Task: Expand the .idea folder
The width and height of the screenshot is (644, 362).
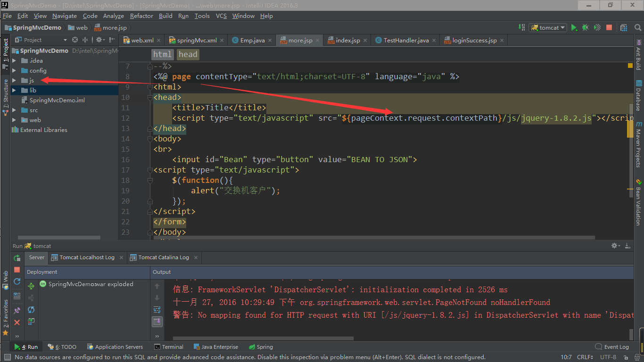Action: click(14, 60)
